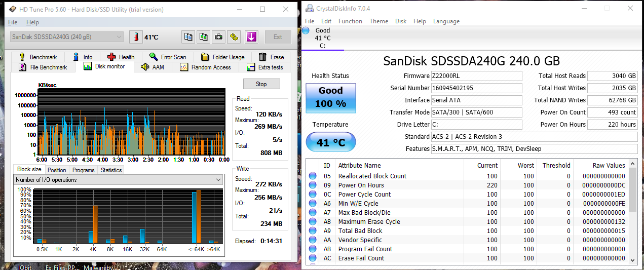The image size is (644, 270).
Task: Click the blue status icon for Max Bad Block/Die
Action: [x=313, y=213]
